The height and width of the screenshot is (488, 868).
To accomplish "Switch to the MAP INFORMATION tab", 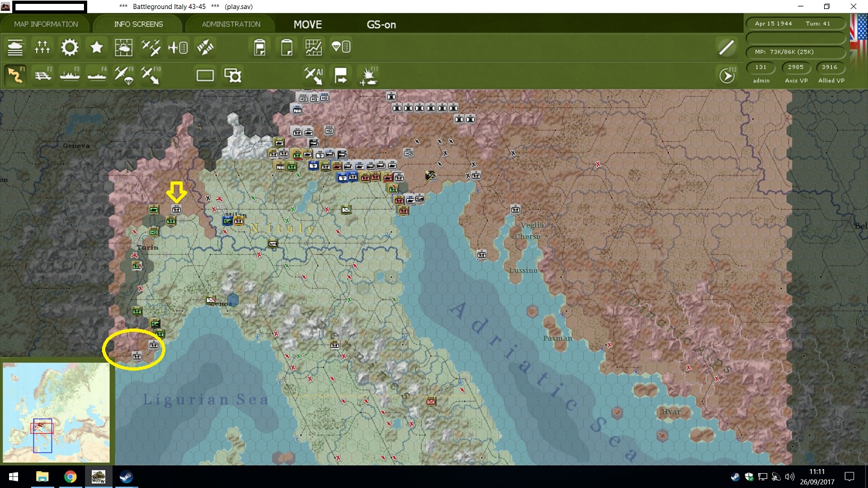I will tap(46, 25).
